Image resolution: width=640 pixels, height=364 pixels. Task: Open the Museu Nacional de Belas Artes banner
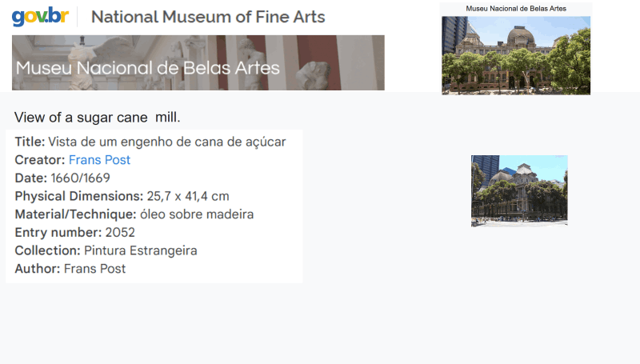tap(198, 63)
